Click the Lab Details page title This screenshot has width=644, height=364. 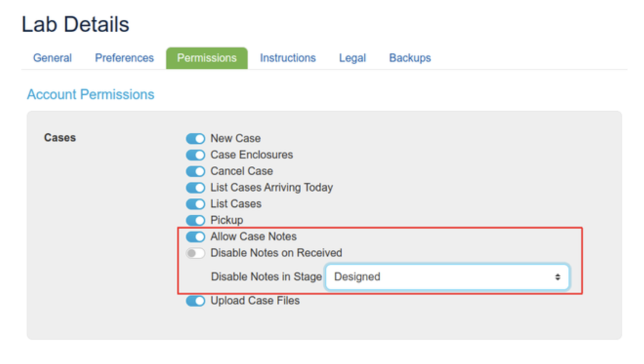point(75,25)
